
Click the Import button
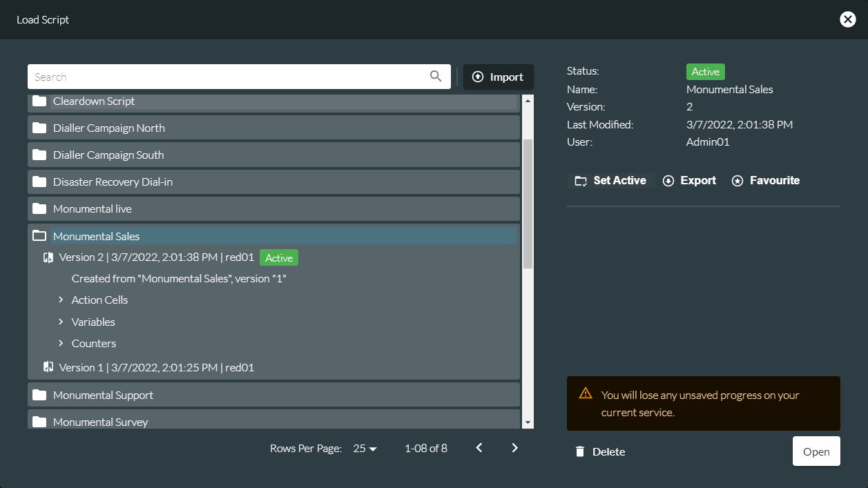click(499, 77)
